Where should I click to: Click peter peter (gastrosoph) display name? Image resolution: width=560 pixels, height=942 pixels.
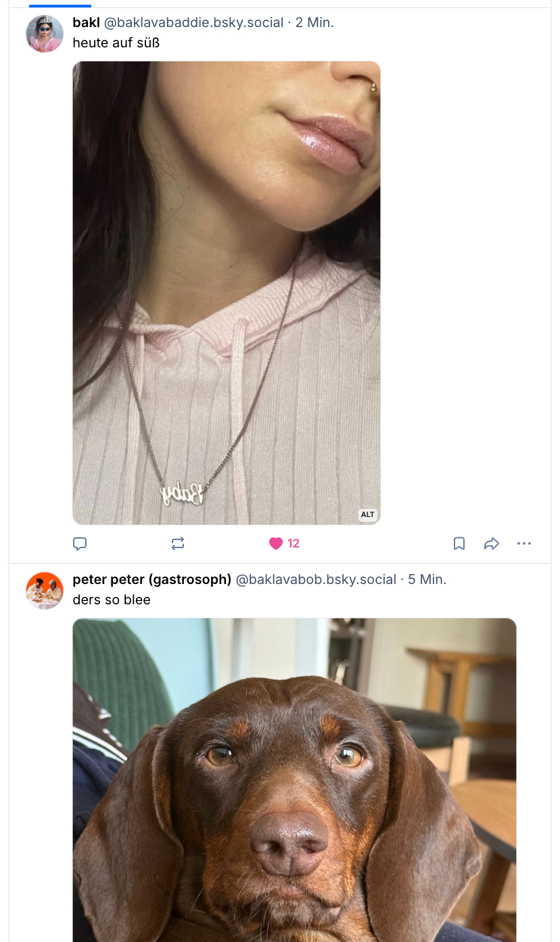coord(151,580)
